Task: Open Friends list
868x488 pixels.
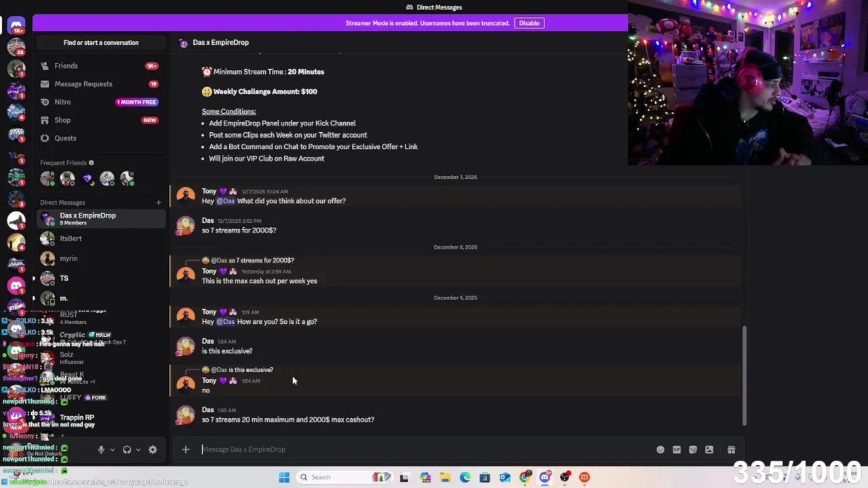Action: (x=100, y=66)
